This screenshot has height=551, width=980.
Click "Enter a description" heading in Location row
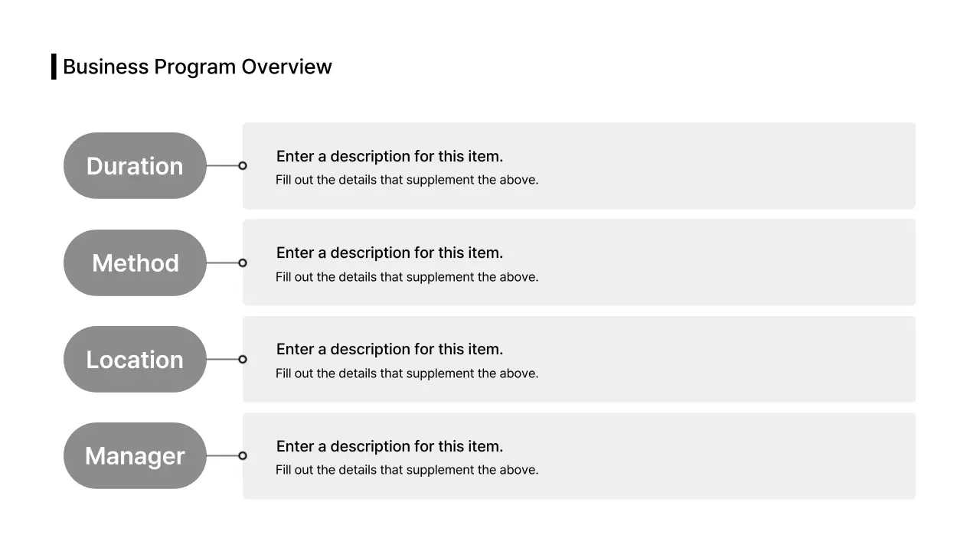click(390, 349)
